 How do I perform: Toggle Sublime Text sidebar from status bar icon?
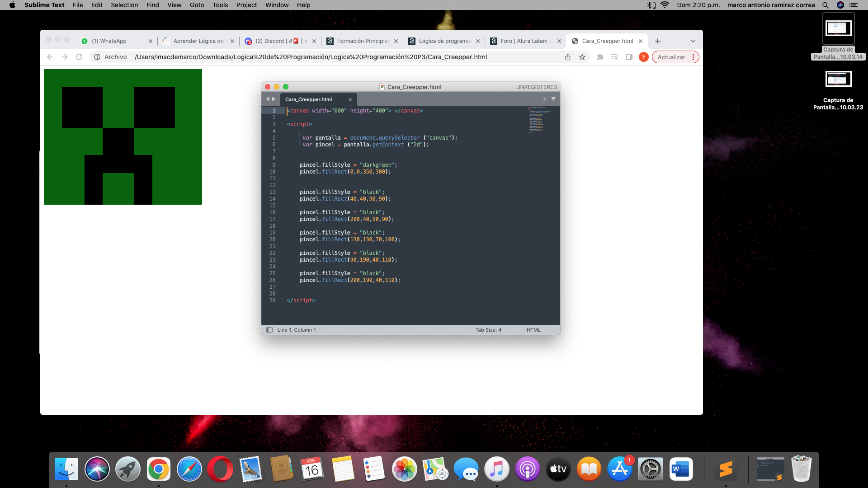pos(269,330)
